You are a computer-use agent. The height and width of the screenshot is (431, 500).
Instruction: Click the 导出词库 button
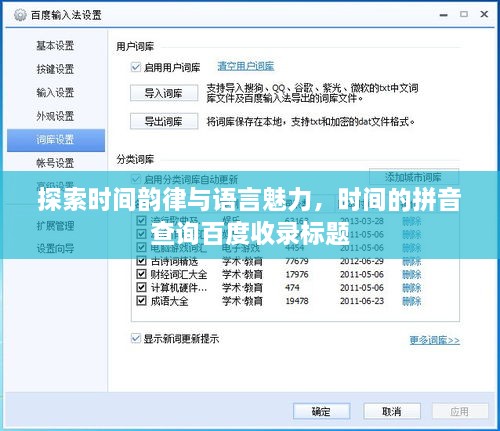click(x=164, y=121)
